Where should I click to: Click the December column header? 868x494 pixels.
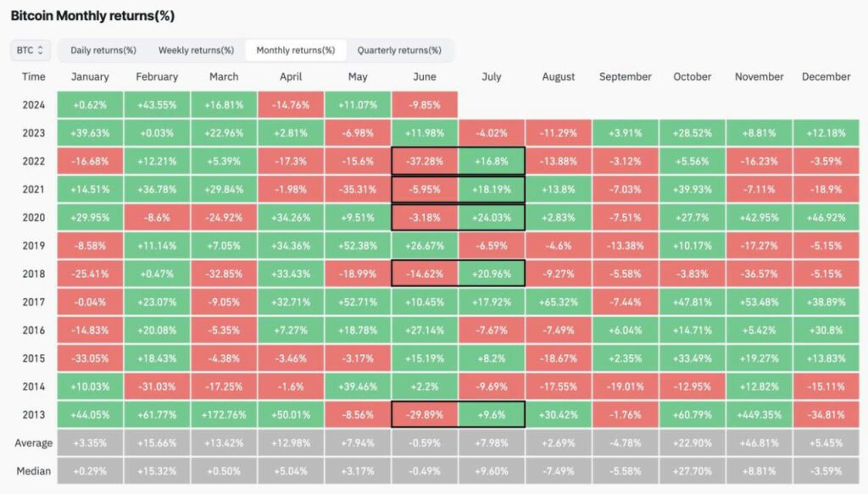826,77
